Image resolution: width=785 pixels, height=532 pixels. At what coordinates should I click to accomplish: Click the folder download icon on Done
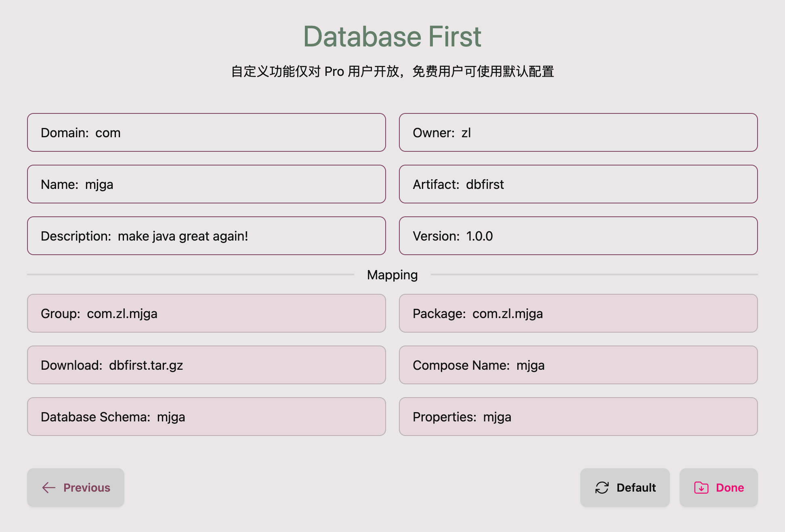701,488
